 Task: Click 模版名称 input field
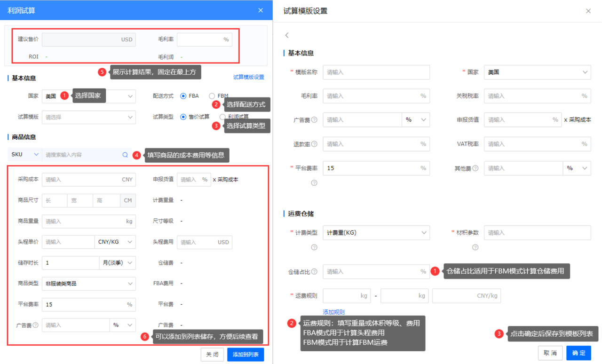pos(376,72)
